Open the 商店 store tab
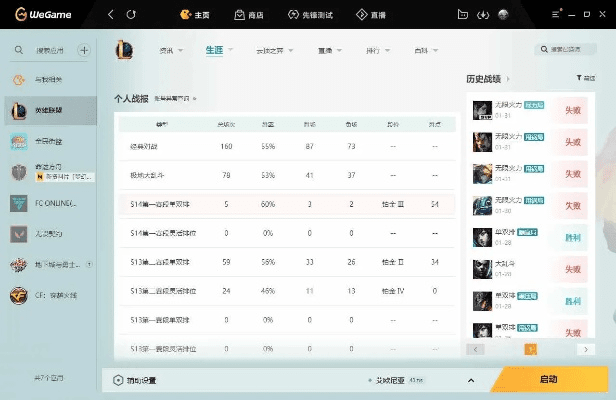The height and width of the screenshot is (400, 616). coord(249,15)
